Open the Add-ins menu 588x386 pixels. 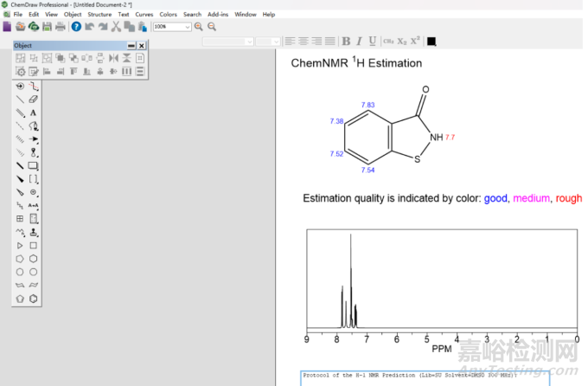tap(218, 15)
